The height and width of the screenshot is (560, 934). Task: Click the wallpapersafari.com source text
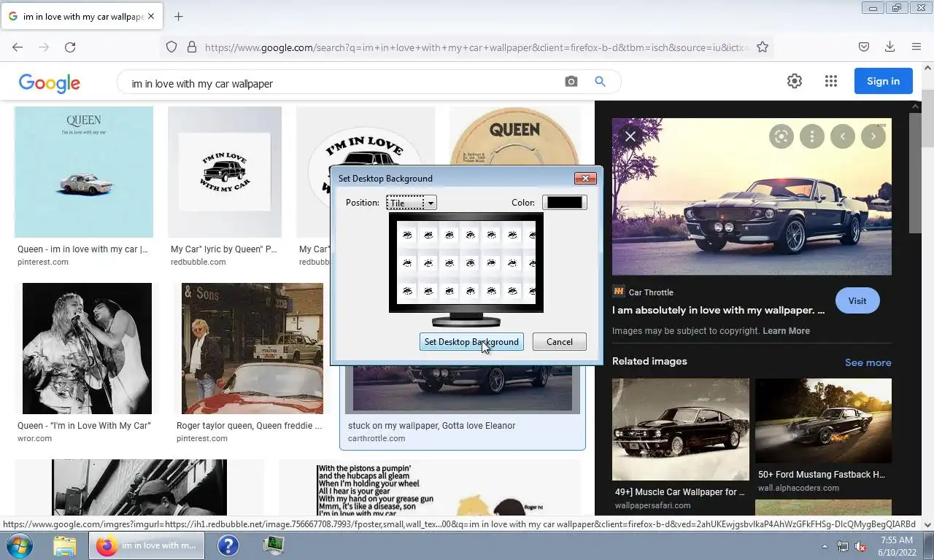point(652,505)
